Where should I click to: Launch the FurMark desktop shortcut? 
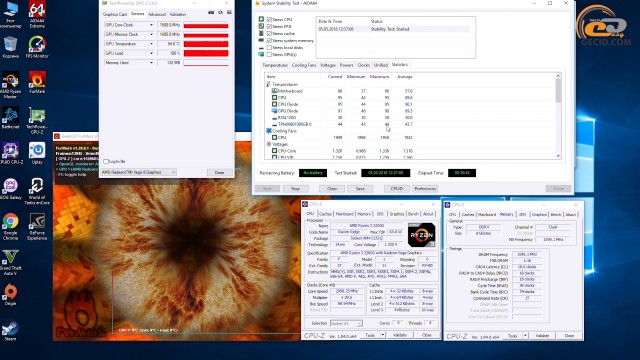(37, 82)
